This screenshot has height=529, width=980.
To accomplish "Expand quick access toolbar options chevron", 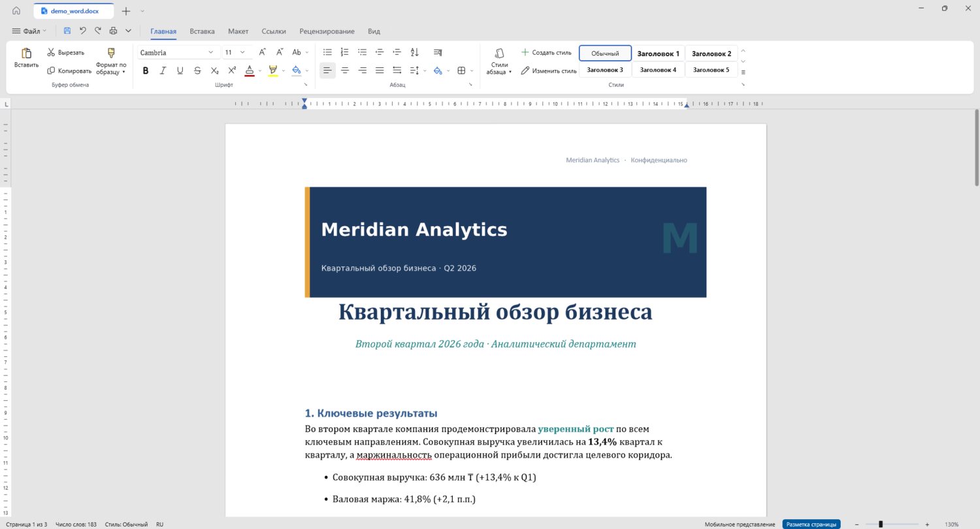I will point(128,31).
